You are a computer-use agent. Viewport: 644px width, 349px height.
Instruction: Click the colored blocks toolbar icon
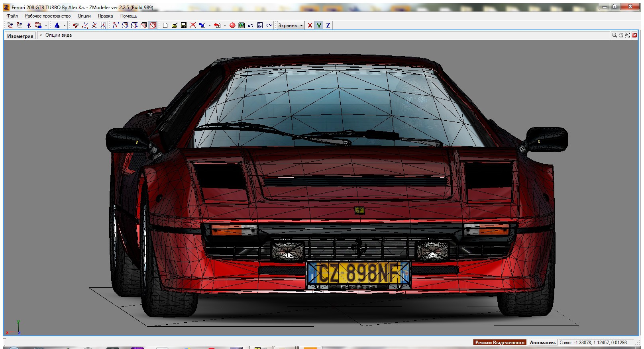click(x=38, y=25)
